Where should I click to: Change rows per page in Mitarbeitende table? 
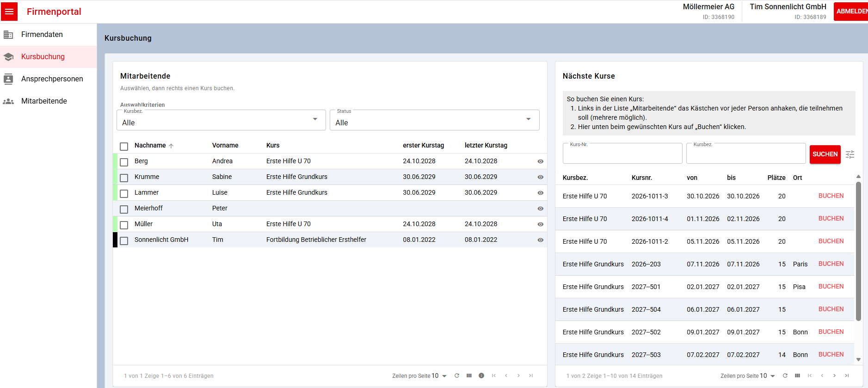pos(439,376)
